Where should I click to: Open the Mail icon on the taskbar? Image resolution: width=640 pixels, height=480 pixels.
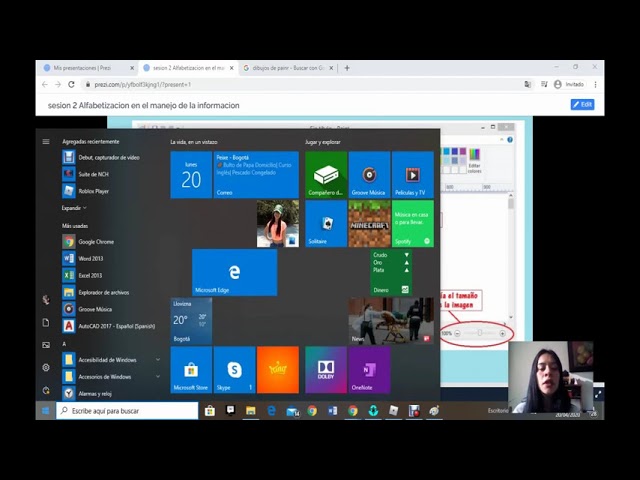[292, 411]
